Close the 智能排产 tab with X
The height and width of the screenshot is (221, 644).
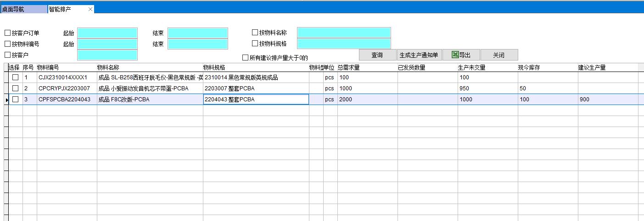click(x=90, y=9)
